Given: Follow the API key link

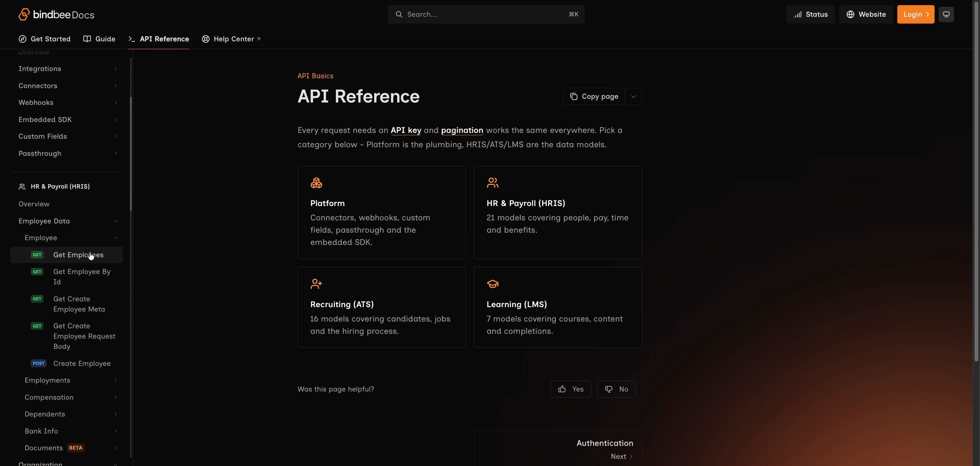Looking at the screenshot, I should pos(406,130).
